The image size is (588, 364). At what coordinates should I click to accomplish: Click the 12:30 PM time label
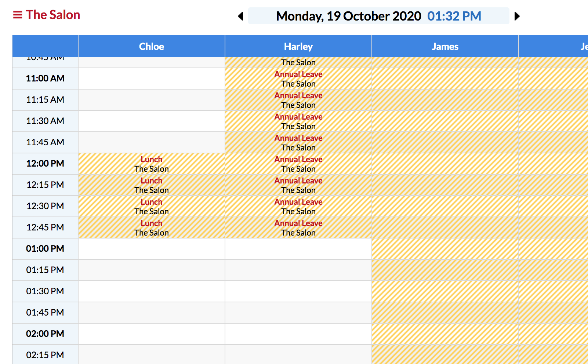pos(45,206)
